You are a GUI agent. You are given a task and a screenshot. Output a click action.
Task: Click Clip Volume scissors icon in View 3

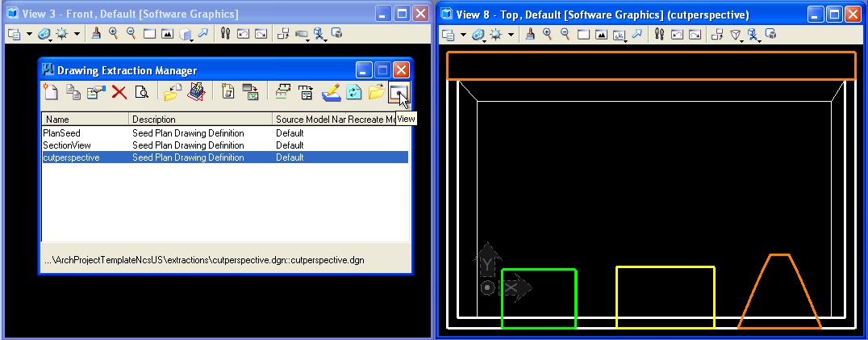click(319, 35)
